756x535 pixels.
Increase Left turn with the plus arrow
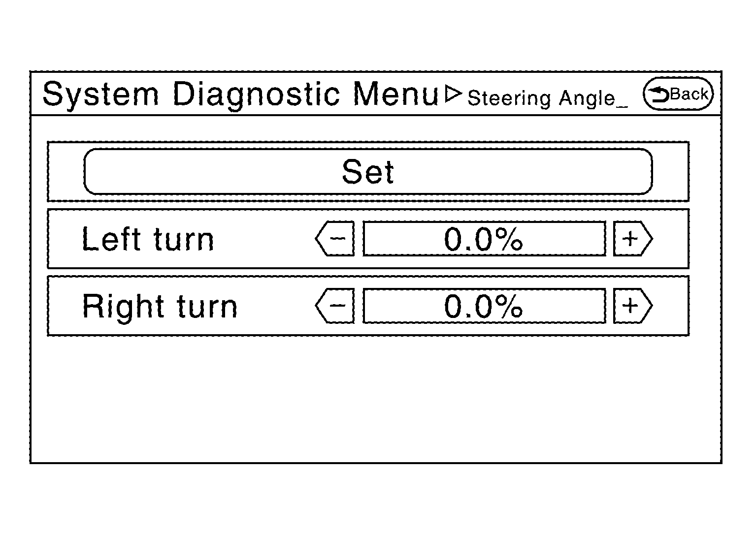tap(632, 239)
